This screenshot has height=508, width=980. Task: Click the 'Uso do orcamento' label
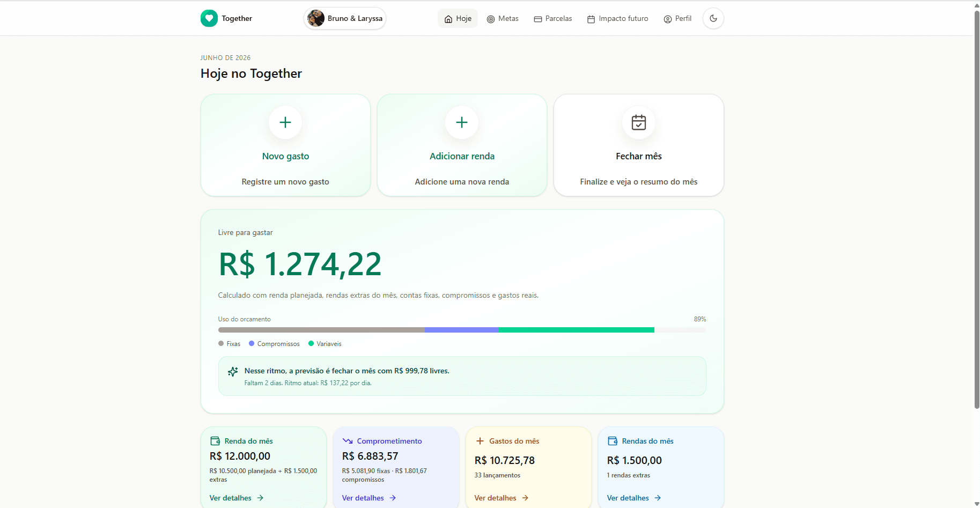point(244,319)
